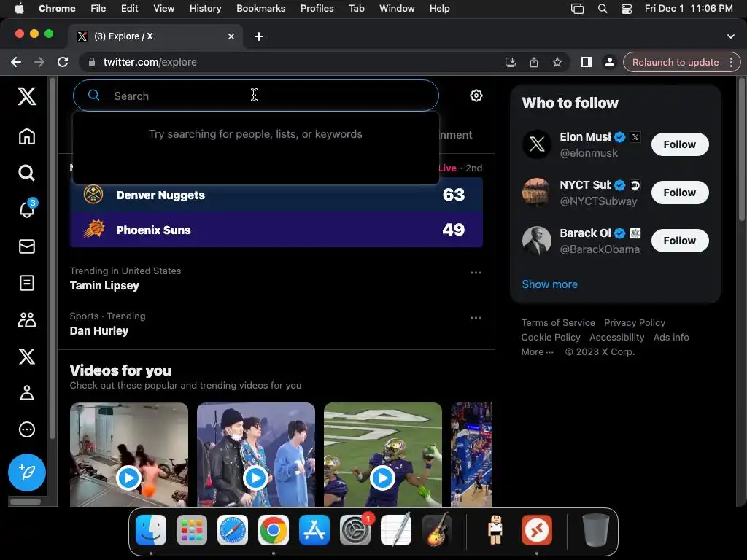Open Chrome profile icon
747x560 pixels.
tap(609, 63)
